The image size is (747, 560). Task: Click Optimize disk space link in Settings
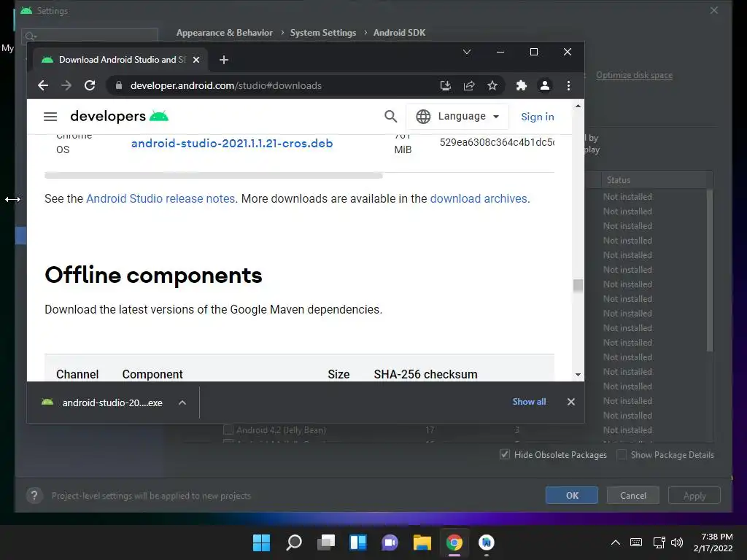pyautogui.click(x=634, y=75)
